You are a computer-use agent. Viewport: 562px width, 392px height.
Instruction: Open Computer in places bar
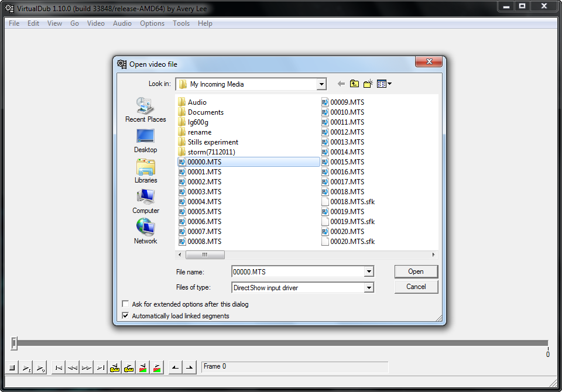(146, 202)
